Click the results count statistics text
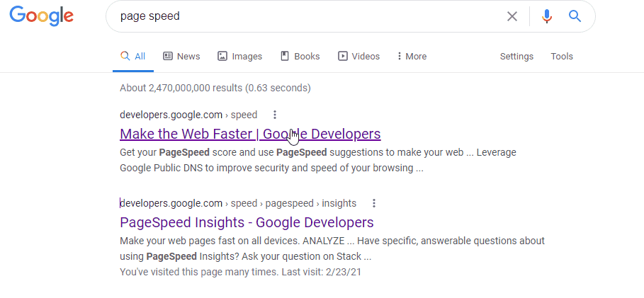 (x=215, y=88)
